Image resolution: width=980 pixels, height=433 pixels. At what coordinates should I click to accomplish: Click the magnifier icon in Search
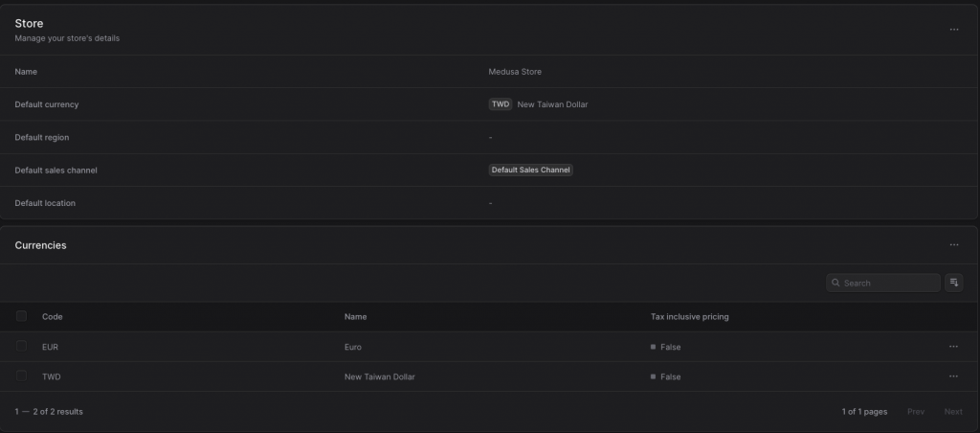[835, 283]
